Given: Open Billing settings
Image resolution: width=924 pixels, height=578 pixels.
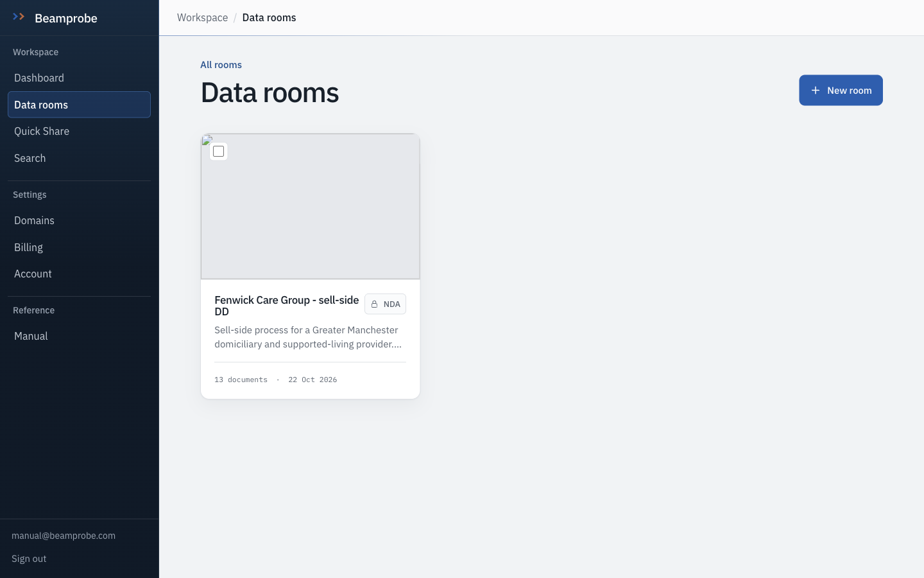Looking at the screenshot, I should (x=79, y=247).
